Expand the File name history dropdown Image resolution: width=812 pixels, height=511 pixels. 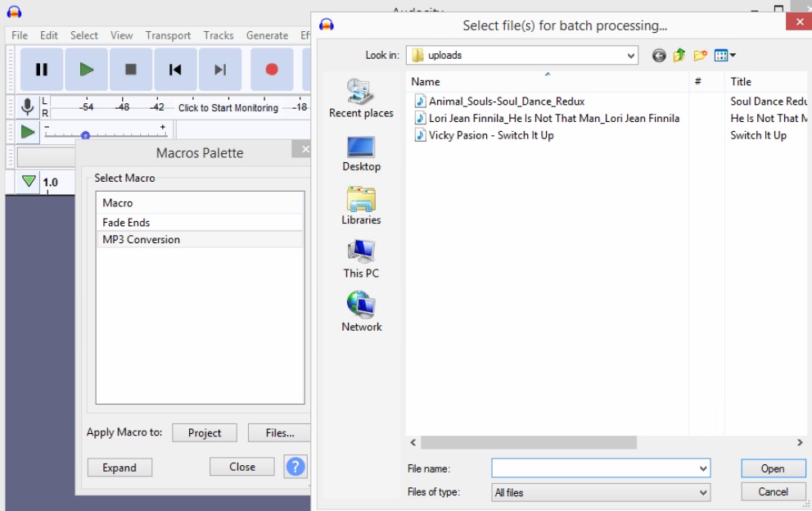703,468
